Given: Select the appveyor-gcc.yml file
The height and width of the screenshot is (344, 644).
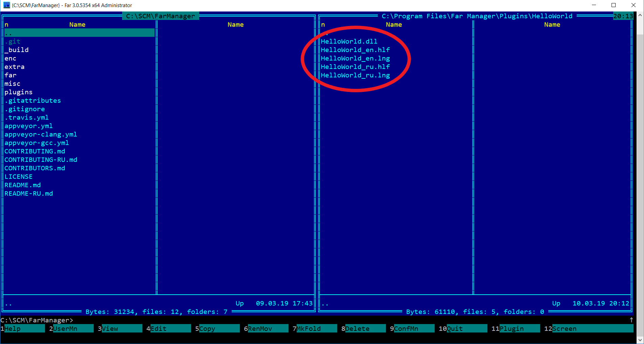Looking at the screenshot, I should (x=37, y=143).
